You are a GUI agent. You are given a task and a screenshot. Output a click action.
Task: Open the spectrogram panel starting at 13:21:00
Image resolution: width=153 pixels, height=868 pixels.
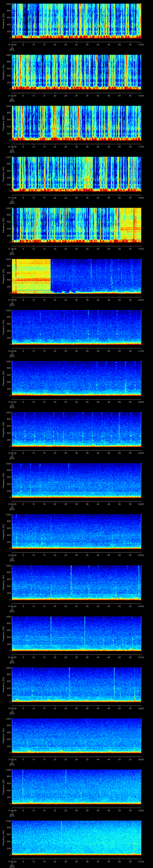(x=76, y=378)
